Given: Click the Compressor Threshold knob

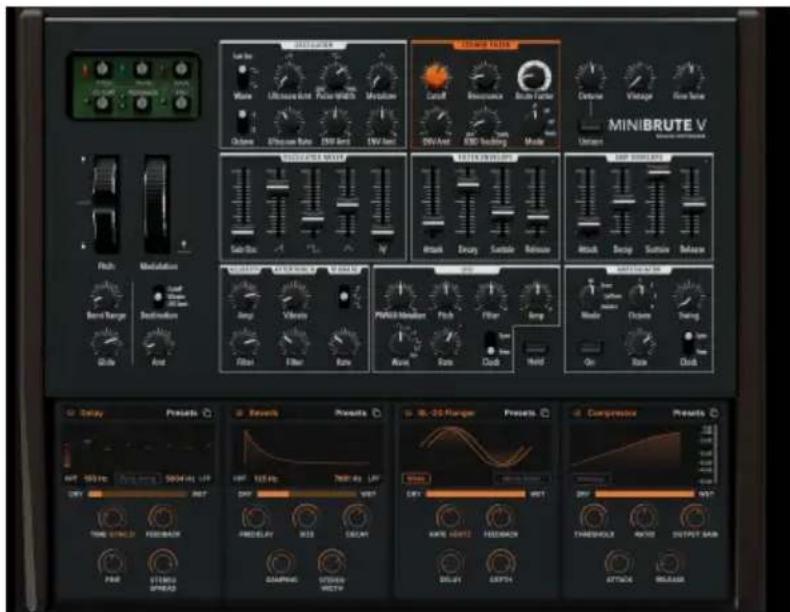Looking at the screenshot, I should tap(594, 517).
